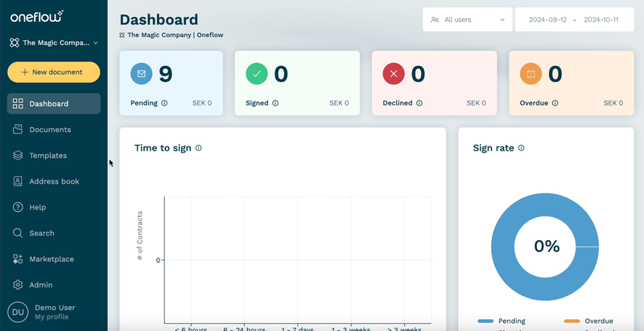
Task: Open the Dashboard grid icon in sidebar
Action: 18,104
